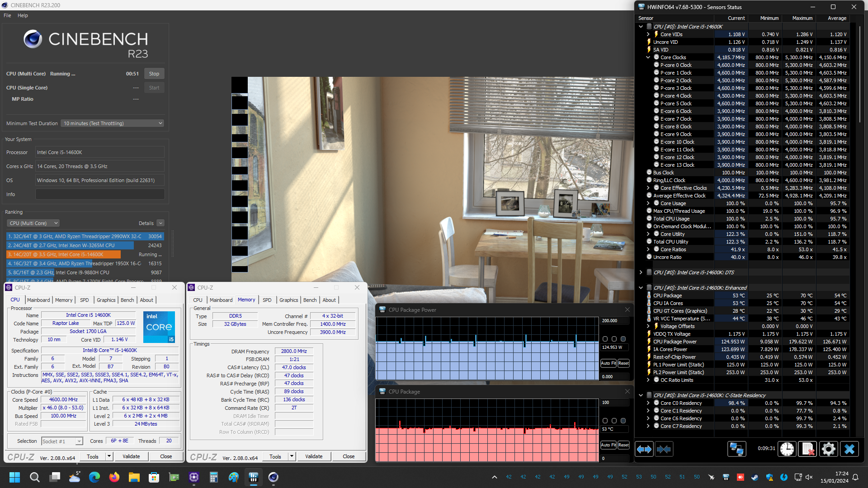Click HWiNFO collapse-columns inward arrows icon
The width and height of the screenshot is (868, 488).
[x=664, y=449]
